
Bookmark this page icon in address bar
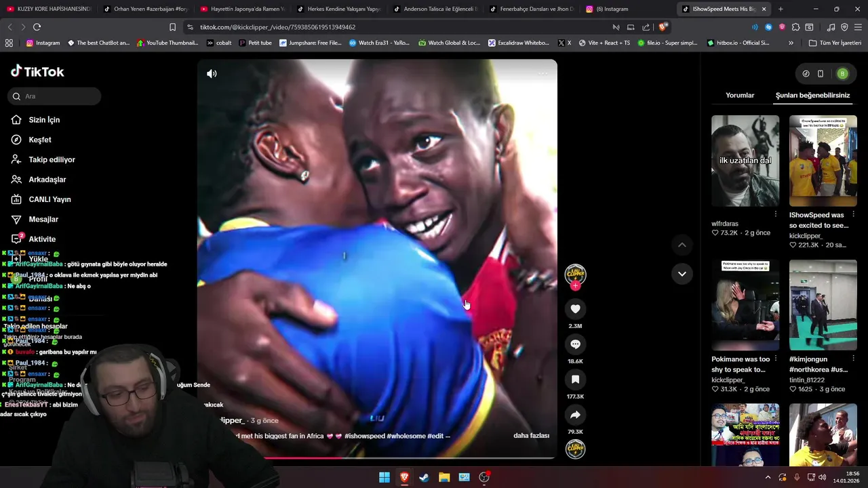[x=172, y=27]
